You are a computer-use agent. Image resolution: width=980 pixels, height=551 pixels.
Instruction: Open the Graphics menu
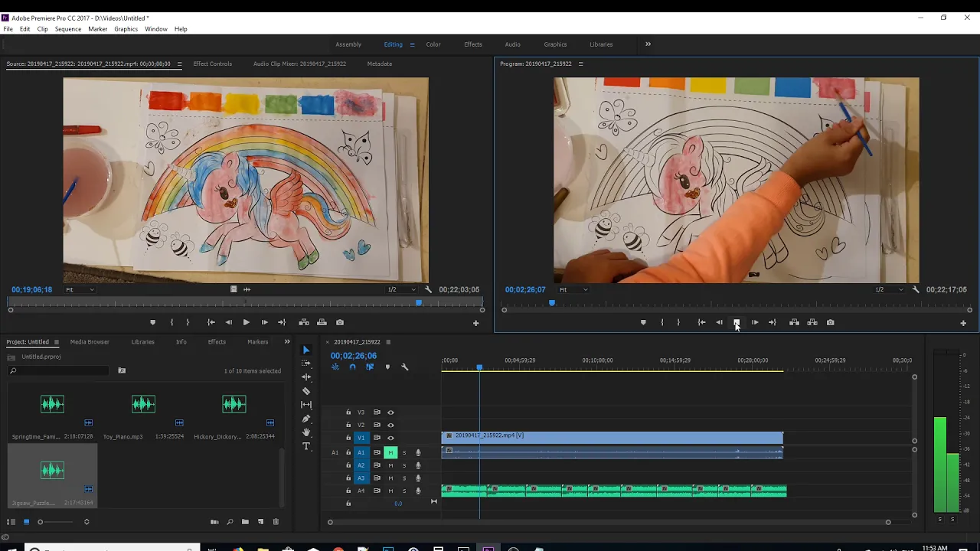(126, 29)
